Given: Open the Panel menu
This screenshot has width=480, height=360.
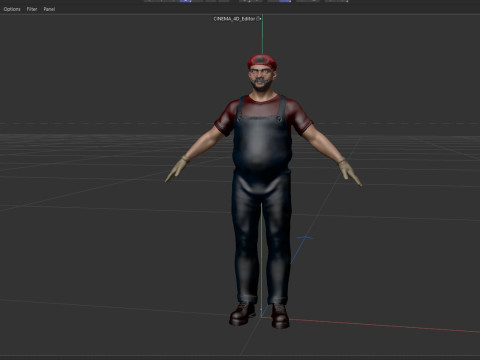Looking at the screenshot, I should tap(49, 9).
